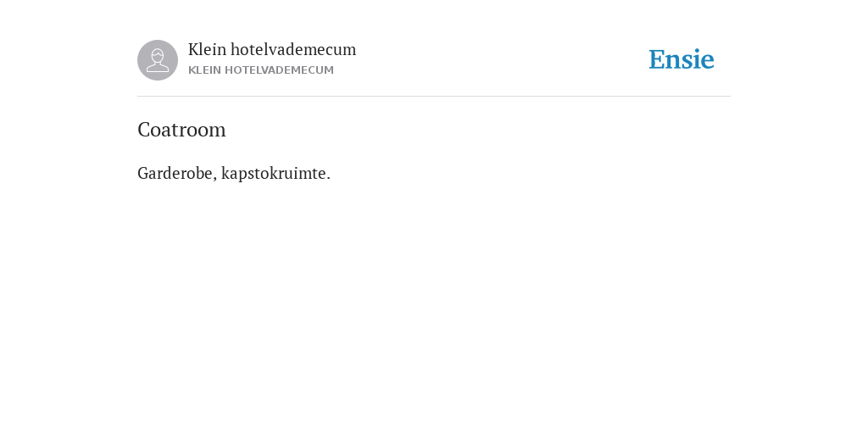Click the capital 'C' of Coatroom

144,130
